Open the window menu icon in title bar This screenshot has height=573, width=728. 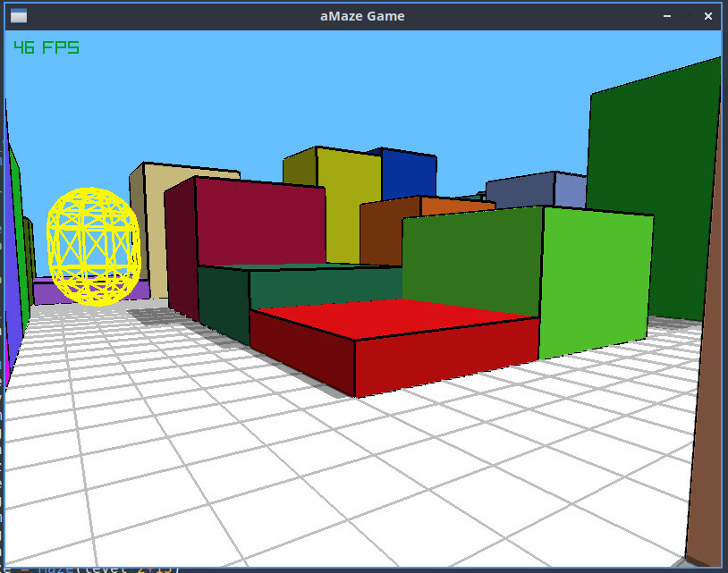[x=19, y=16]
